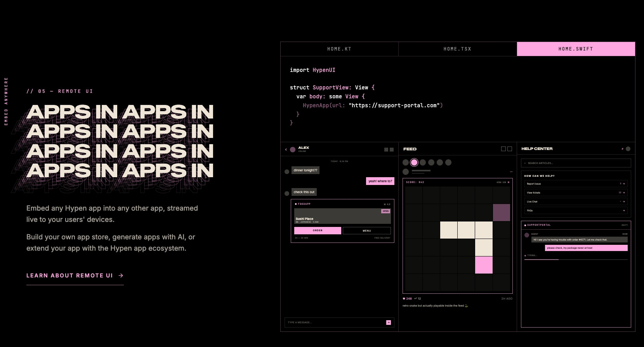Select the highlighted pink story circle in Feed
644x347 pixels.
[414, 162]
